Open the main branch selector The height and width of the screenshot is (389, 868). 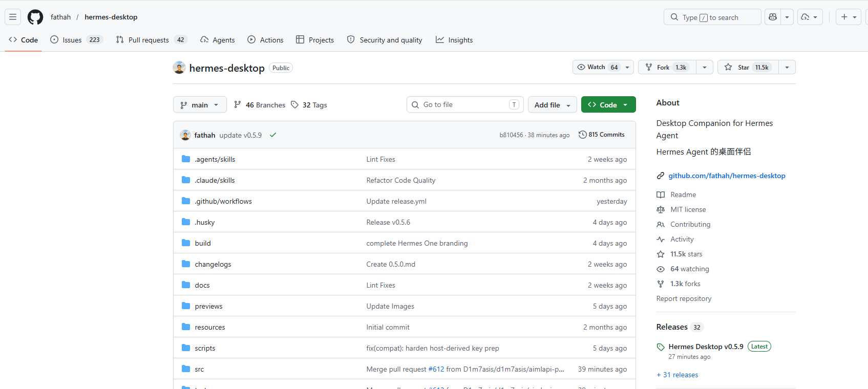click(x=200, y=104)
